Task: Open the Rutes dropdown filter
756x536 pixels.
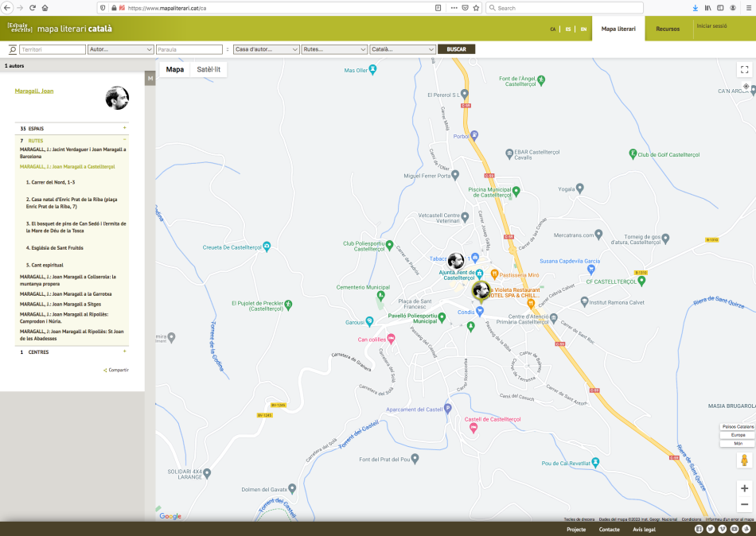Action: (x=333, y=49)
